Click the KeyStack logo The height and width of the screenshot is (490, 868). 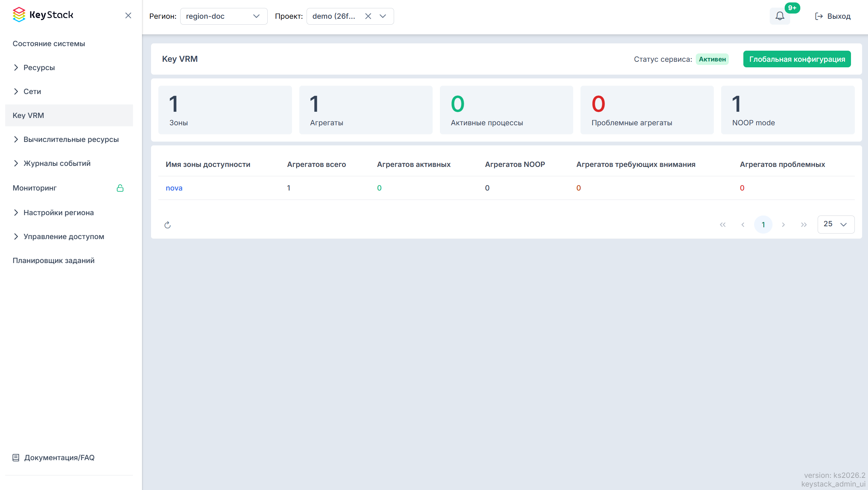[43, 15]
